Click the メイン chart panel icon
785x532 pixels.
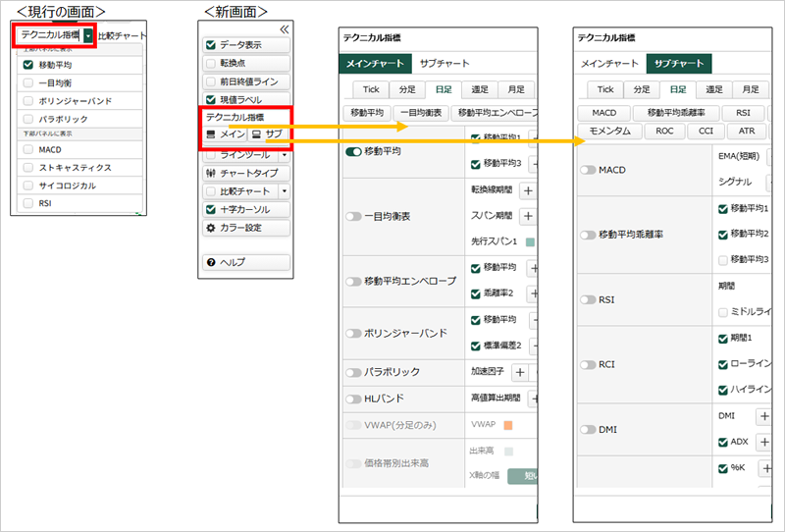coord(211,133)
